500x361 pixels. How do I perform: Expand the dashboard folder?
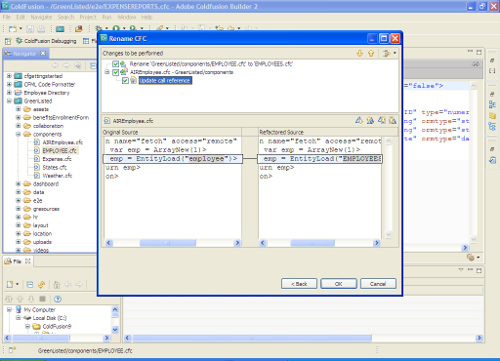(x=18, y=184)
